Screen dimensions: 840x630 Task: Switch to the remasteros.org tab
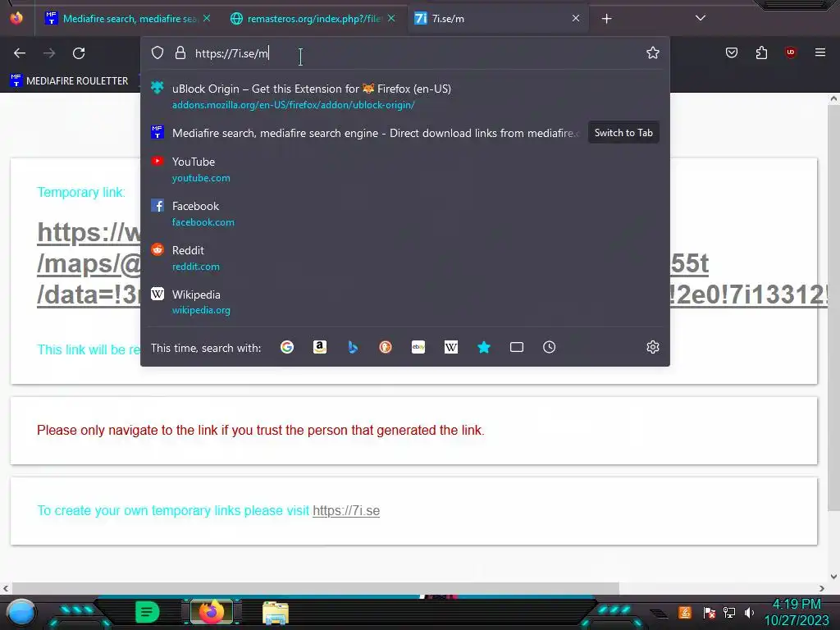point(312,19)
